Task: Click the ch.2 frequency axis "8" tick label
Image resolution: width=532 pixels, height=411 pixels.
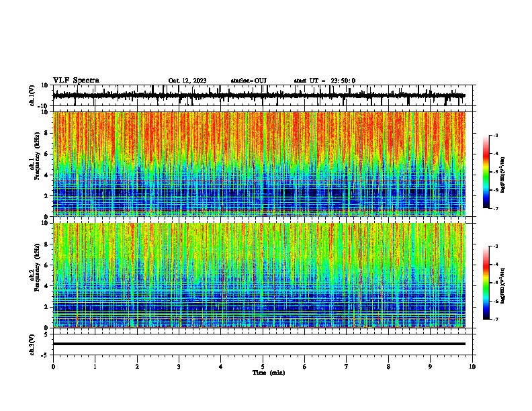Action: click(46, 244)
